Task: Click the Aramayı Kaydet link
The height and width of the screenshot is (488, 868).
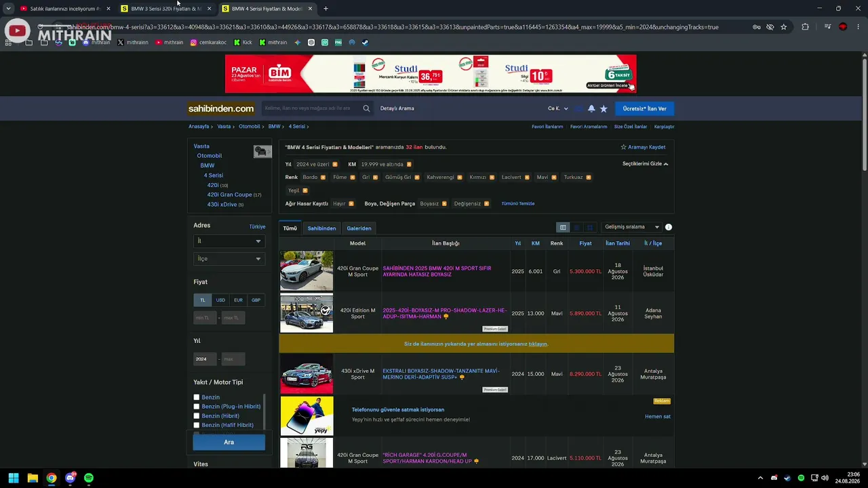Action: pos(643,147)
